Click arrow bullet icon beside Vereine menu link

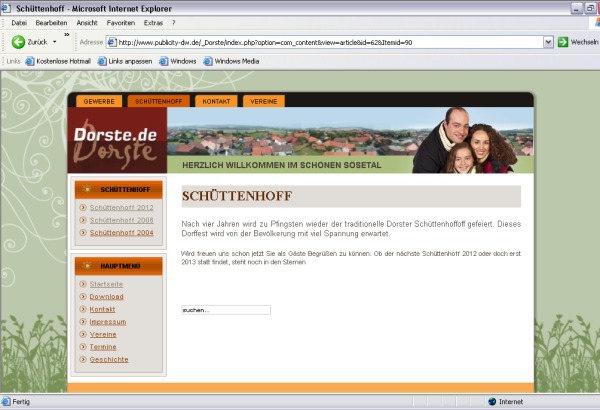click(x=83, y=335)
